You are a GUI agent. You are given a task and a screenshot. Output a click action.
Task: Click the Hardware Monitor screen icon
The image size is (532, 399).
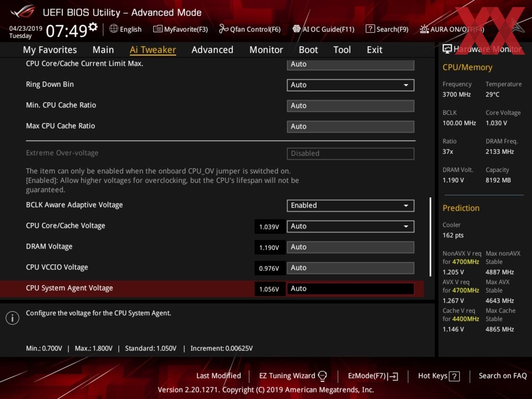coord(447,49)
